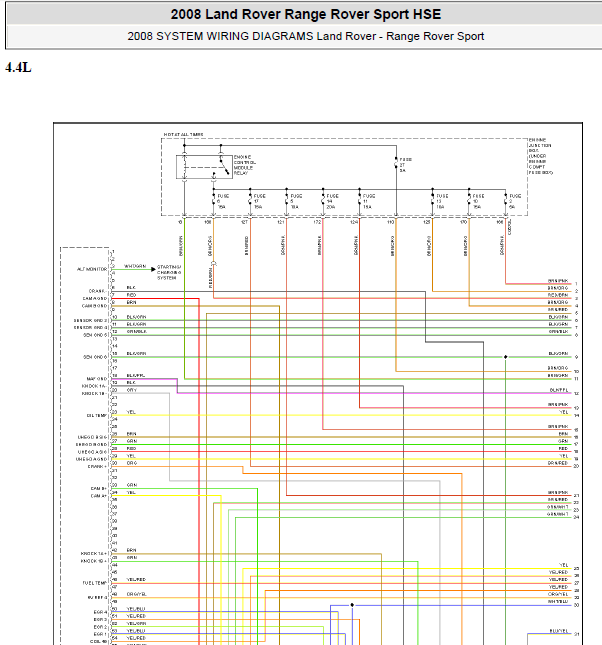Screen dimensions: 602x645
Task: Click the Engine Control Module Relay label
Action: (x=245, y=165)
